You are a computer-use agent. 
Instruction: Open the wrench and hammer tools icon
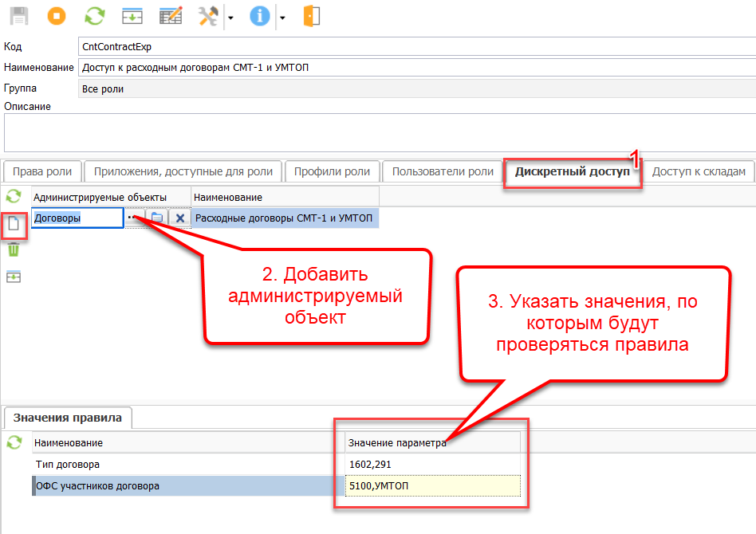(x=208, y=15)
